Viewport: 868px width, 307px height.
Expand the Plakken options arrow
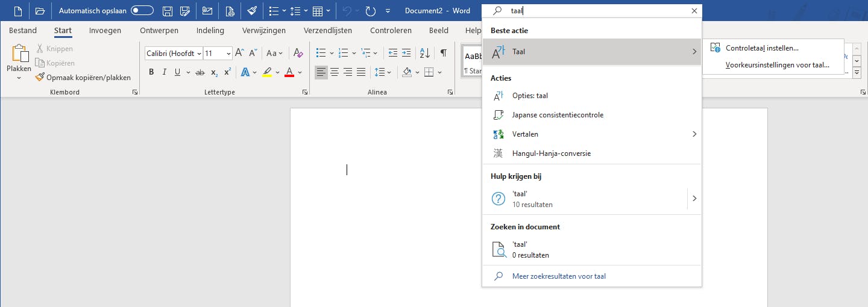(19, 78)
